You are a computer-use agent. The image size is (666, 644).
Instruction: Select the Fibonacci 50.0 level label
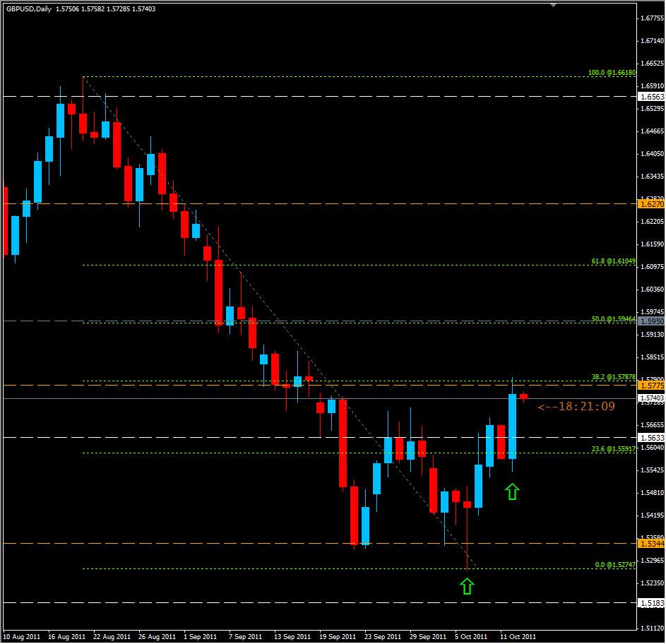tap(613, 319)
